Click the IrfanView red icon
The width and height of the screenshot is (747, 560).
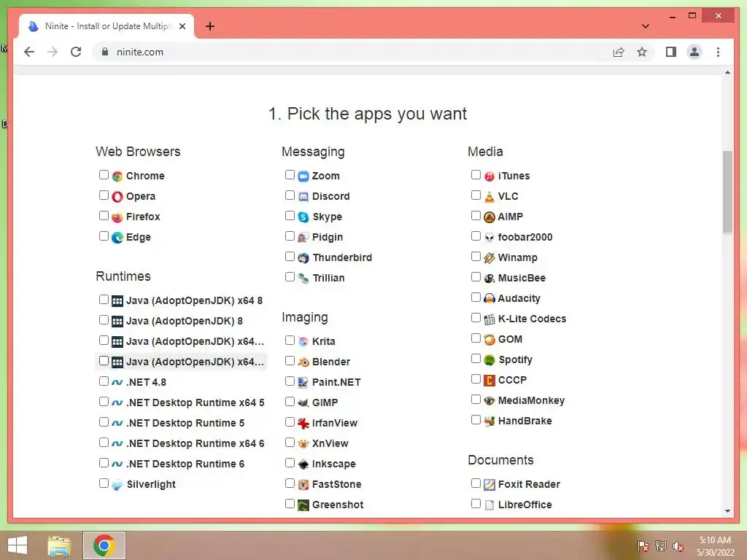point(303,424)
